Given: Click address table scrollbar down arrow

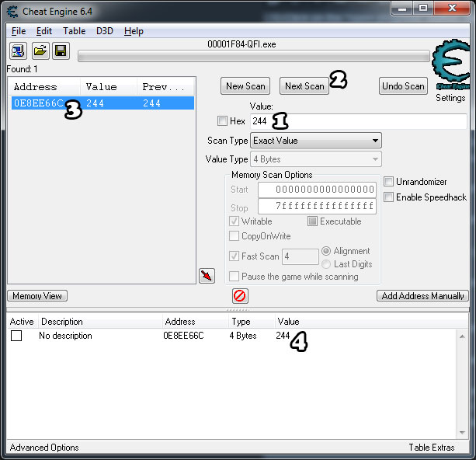Looking at the screenshot, I should click(x=462, y=432).
